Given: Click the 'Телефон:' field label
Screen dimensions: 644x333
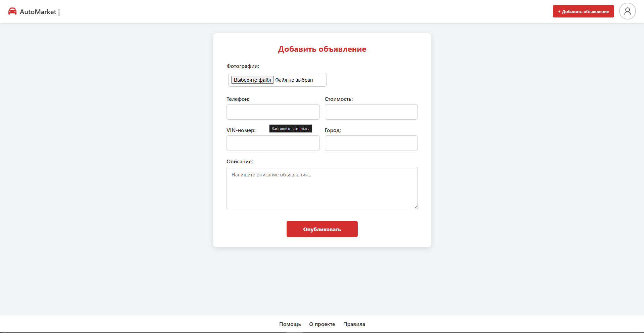Looking at the screenshot, I should pyautogui.click(x=238, y=99).
